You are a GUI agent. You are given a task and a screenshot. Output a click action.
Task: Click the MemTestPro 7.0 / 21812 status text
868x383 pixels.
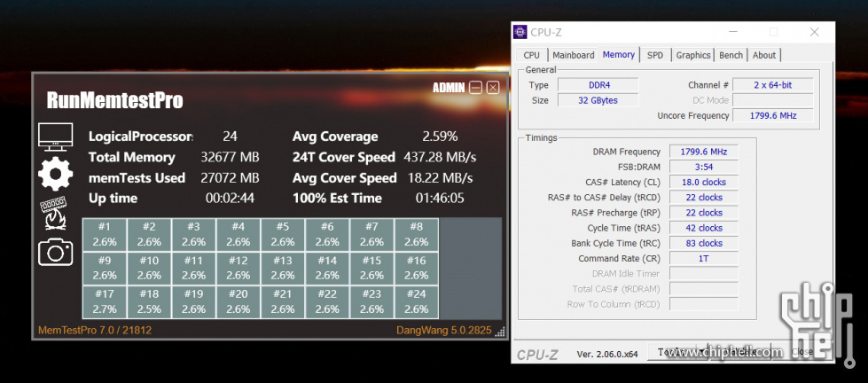(x=95, y=331)
